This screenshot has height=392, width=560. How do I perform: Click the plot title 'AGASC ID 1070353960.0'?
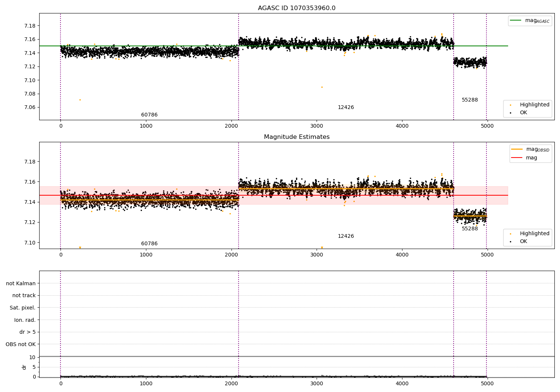coord(296,8)
